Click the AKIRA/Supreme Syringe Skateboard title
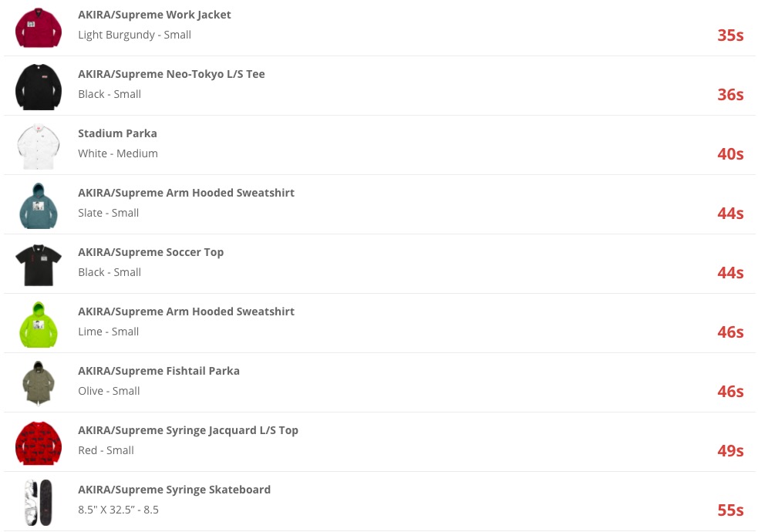 pos(174,490)
